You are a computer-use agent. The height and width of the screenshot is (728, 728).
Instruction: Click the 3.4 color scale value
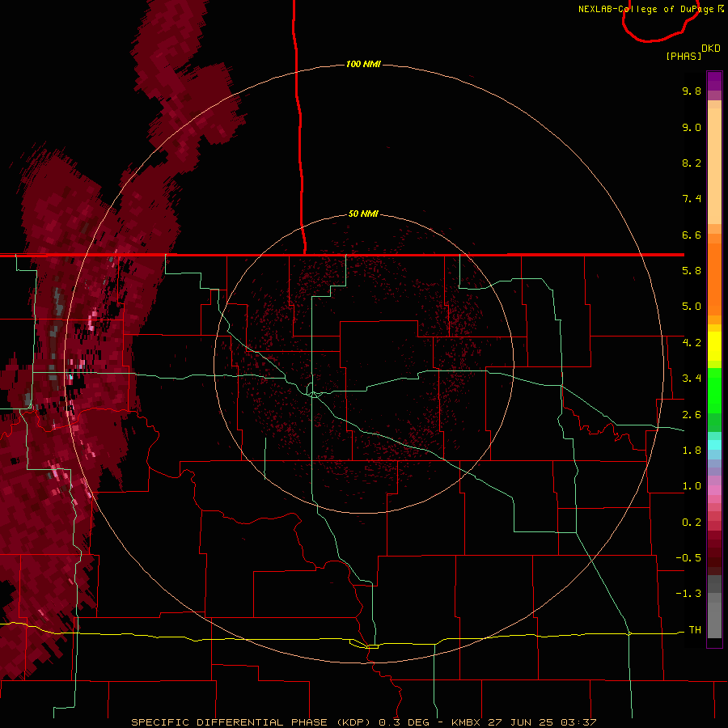coord(692,379)
